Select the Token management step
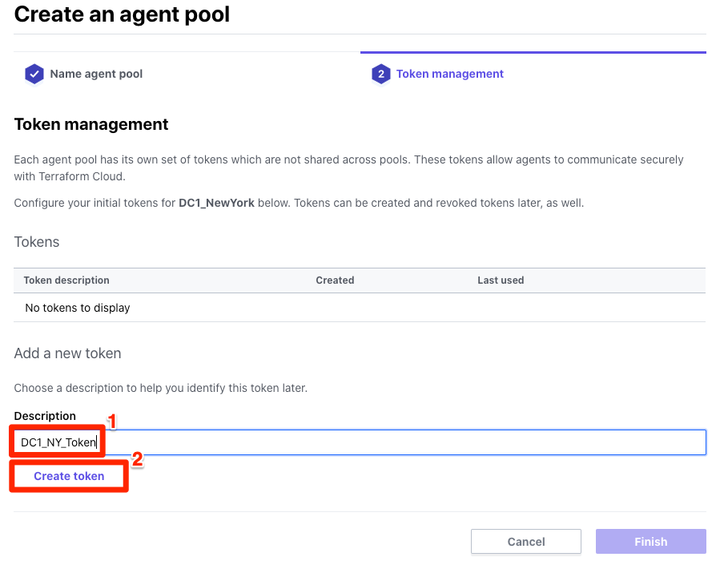 click(449, 74)
